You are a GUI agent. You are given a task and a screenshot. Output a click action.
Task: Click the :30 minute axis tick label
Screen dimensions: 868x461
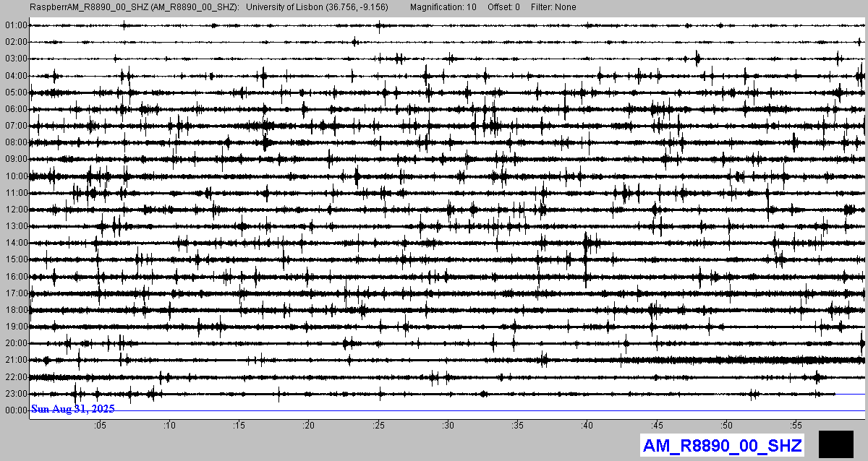click(448, 426)
